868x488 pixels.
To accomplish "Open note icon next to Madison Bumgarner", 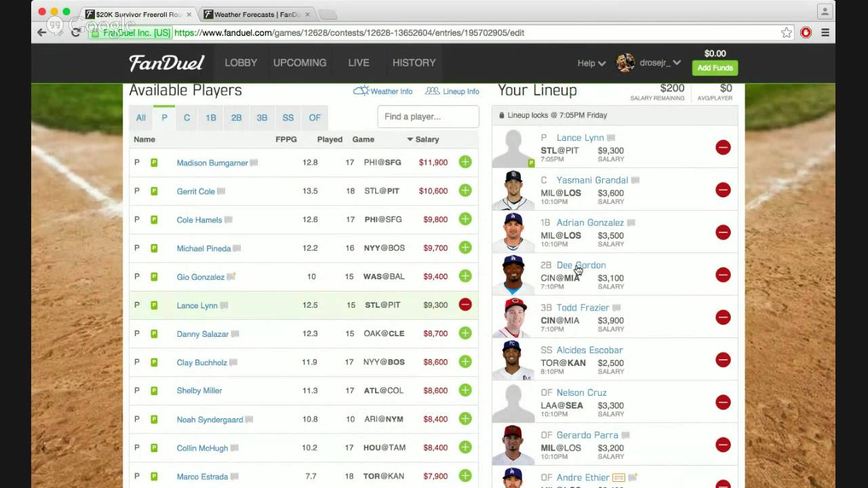I will click(x=254, y=163).
